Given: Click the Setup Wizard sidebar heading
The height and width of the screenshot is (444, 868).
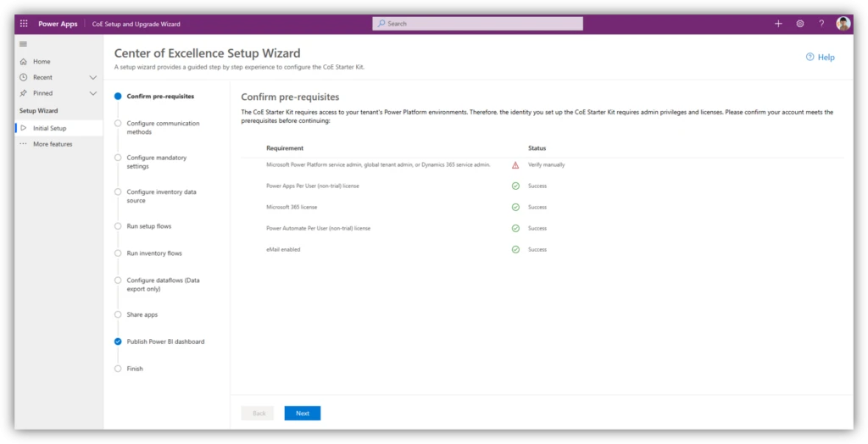Looking at the screenshot, I should click(39, 111).
